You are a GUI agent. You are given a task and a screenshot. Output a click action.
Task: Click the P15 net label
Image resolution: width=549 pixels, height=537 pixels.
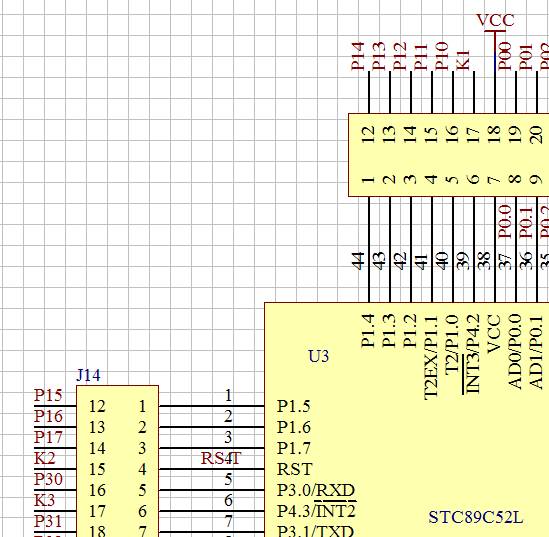48,395
